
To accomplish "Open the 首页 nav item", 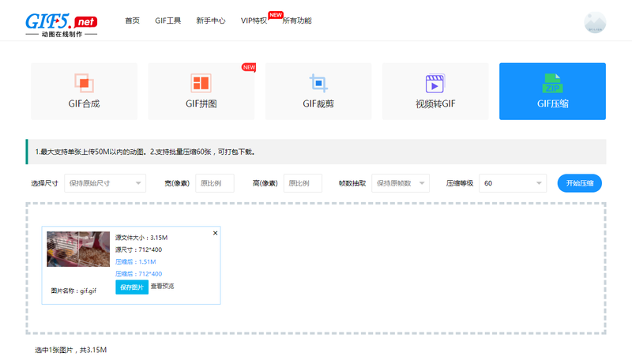I will [x=132, y=21].
